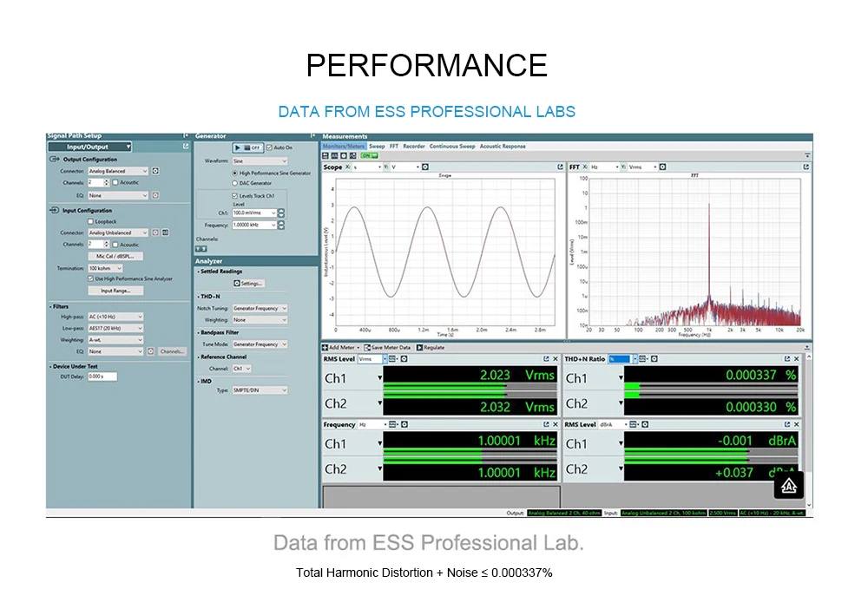The width and height of the screenshot is (868, 589).
Task: Pin the Generator panel
Action: tap(312, 135)
